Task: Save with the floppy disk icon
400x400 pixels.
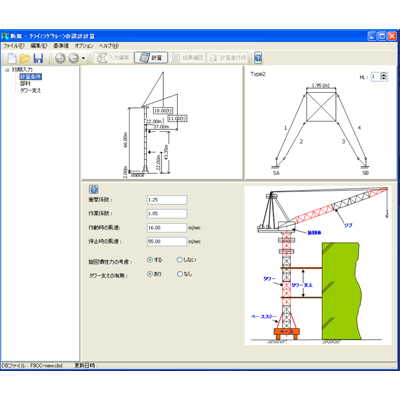Action: (38, 58)
